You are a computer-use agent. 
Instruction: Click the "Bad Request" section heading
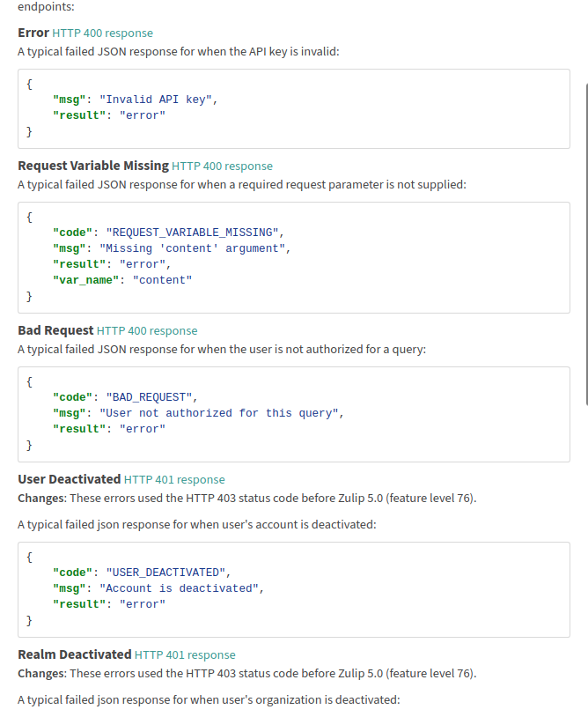(x=55, y=330)
